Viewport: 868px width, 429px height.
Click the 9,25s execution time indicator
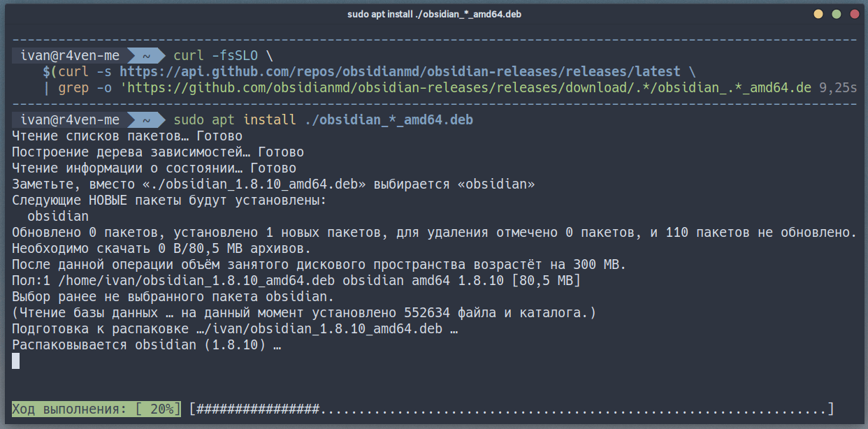point(837,87)
